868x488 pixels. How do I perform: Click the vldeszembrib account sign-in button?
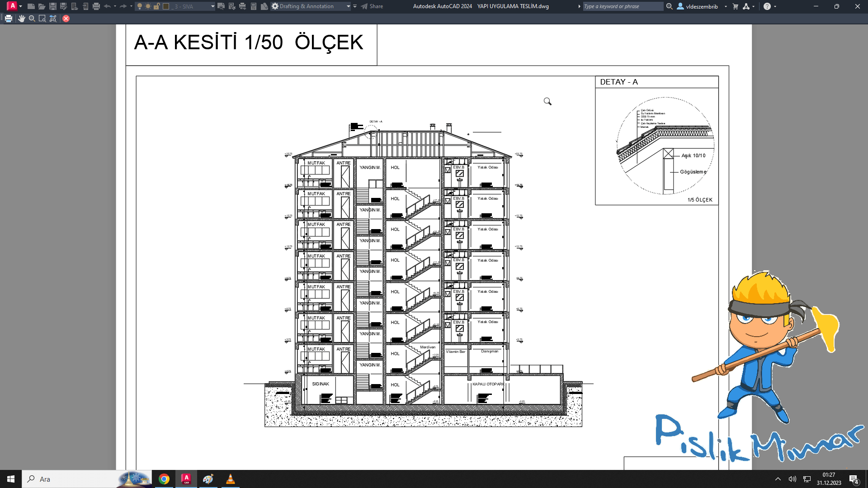coord(698,6)
